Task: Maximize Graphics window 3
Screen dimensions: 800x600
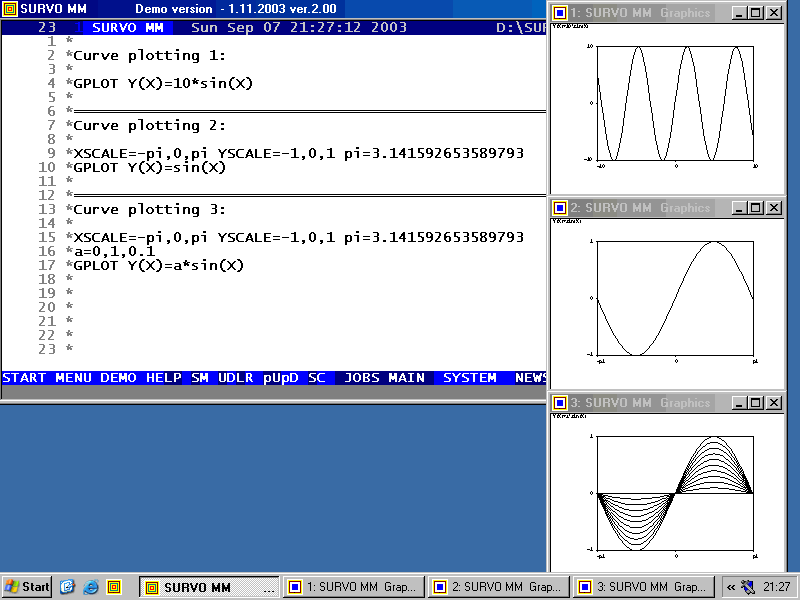Action: 756,403
